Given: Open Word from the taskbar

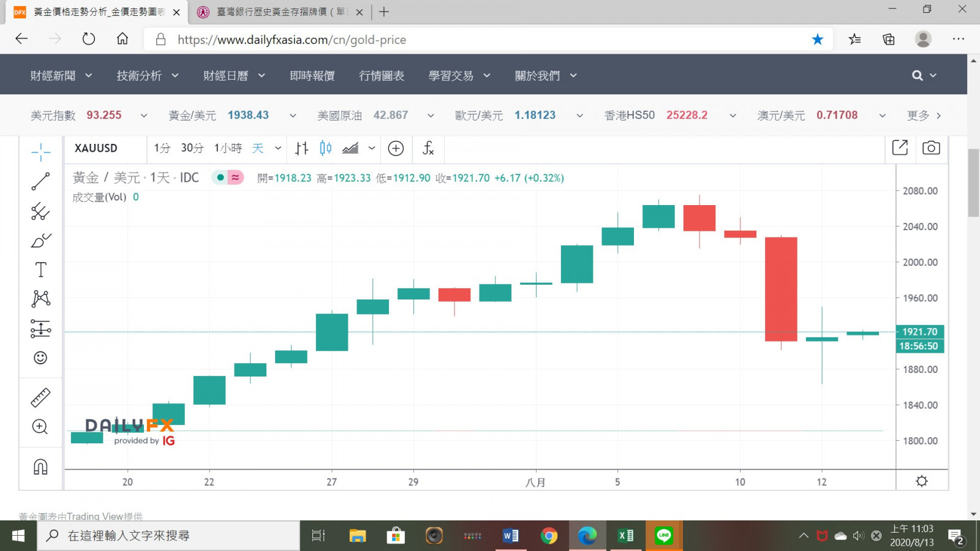Looking at the screenshot, I should [x=510, y=536].
